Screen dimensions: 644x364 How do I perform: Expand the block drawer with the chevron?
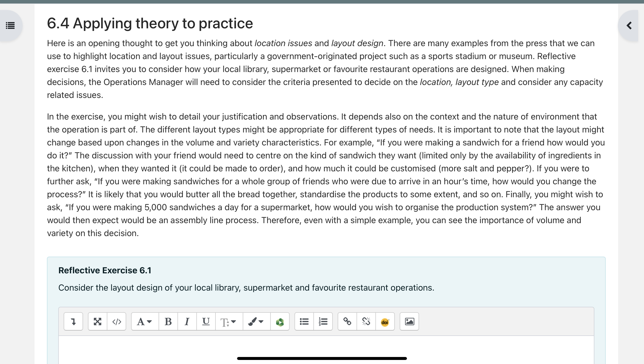tap(629, 26)
